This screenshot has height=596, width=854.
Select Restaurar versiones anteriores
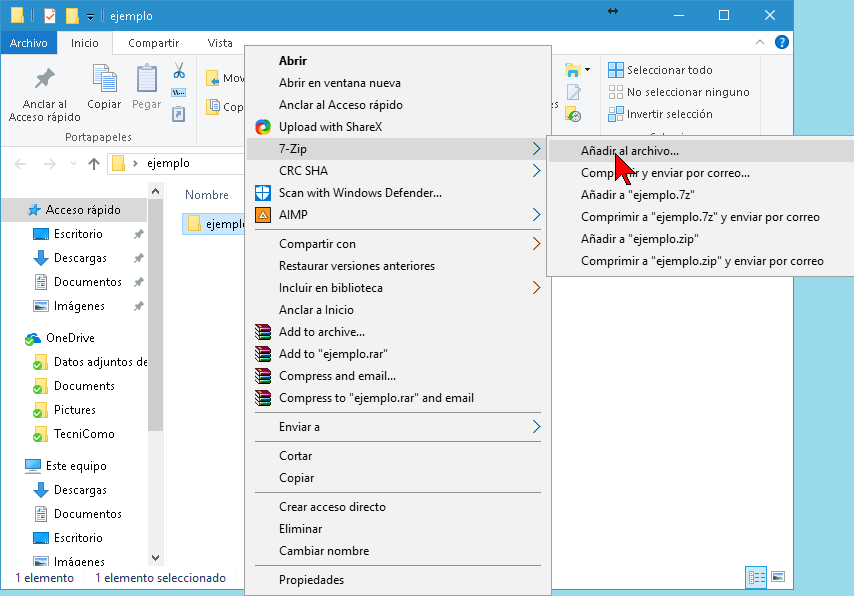(398, 266)
